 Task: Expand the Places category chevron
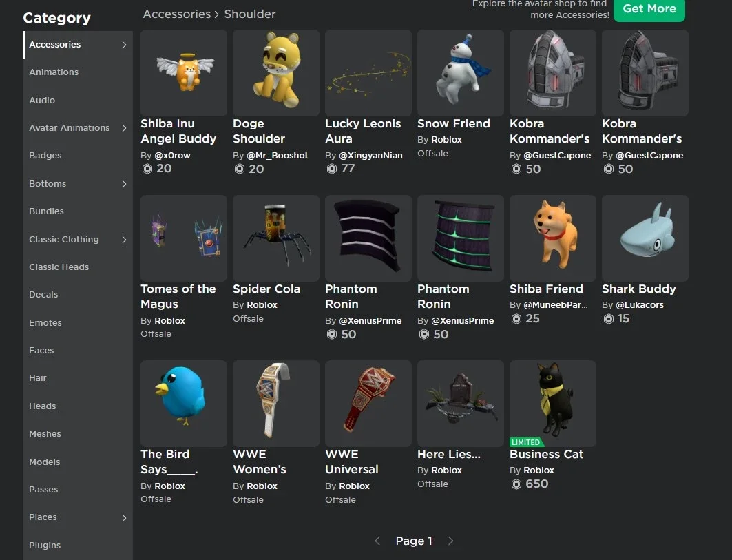click(124, 517)
